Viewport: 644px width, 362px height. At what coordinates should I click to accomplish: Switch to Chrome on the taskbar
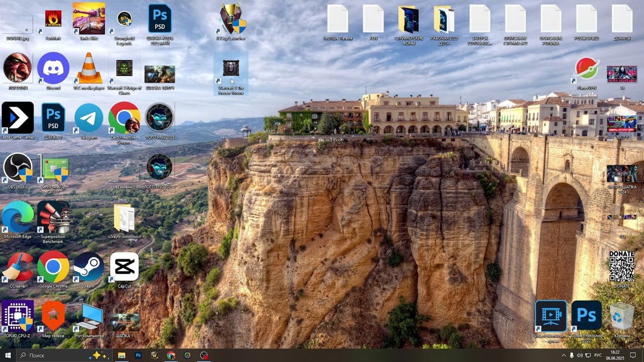pyautogui.click(x=171, y=355)
